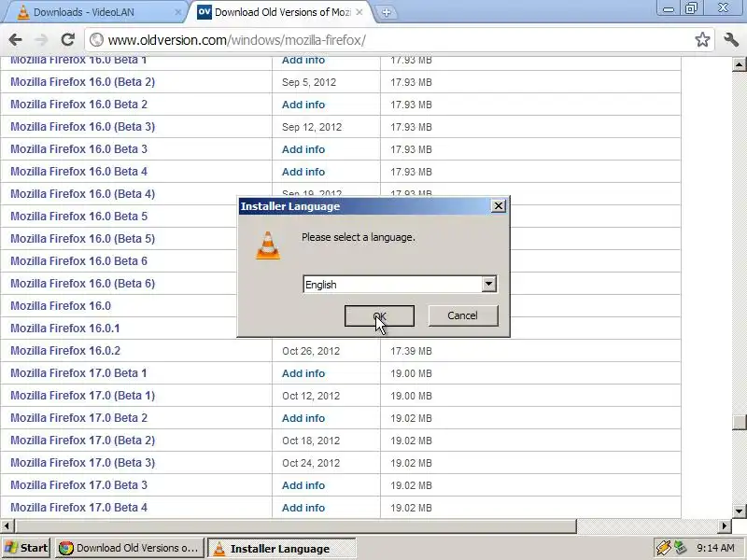Open a new tab with plus button

(387, 12)
